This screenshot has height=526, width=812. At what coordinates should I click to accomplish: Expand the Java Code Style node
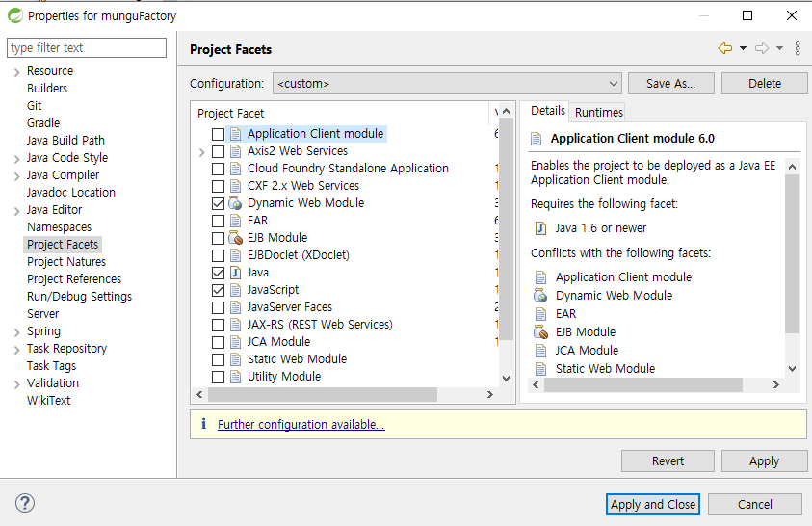coord(16,159)
